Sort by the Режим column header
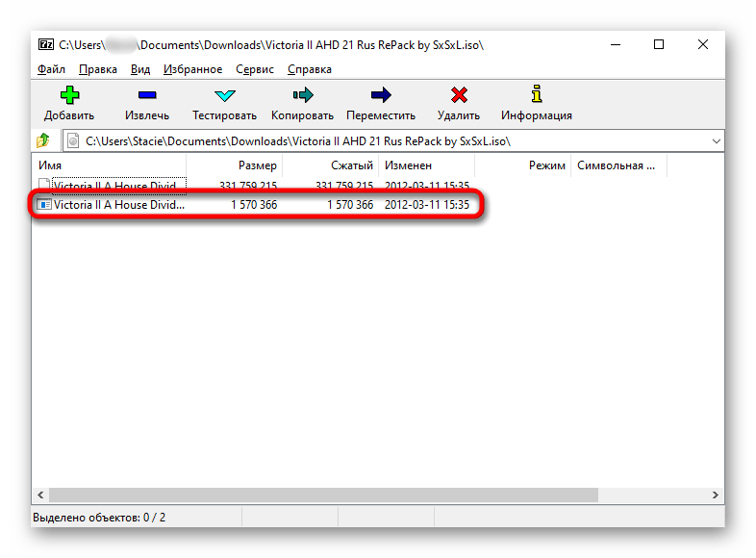 pyautogui.click(x=523, y=165)
